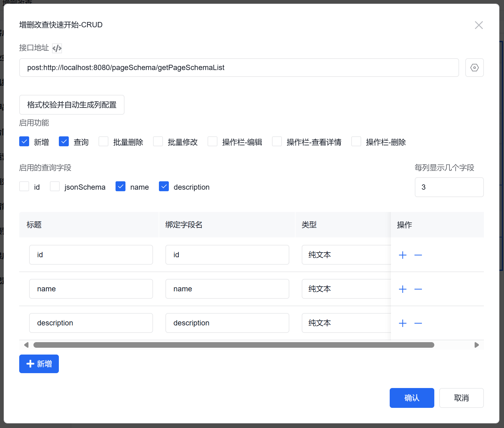Click the code icon beside 接口地址 label

pos(57,48)
